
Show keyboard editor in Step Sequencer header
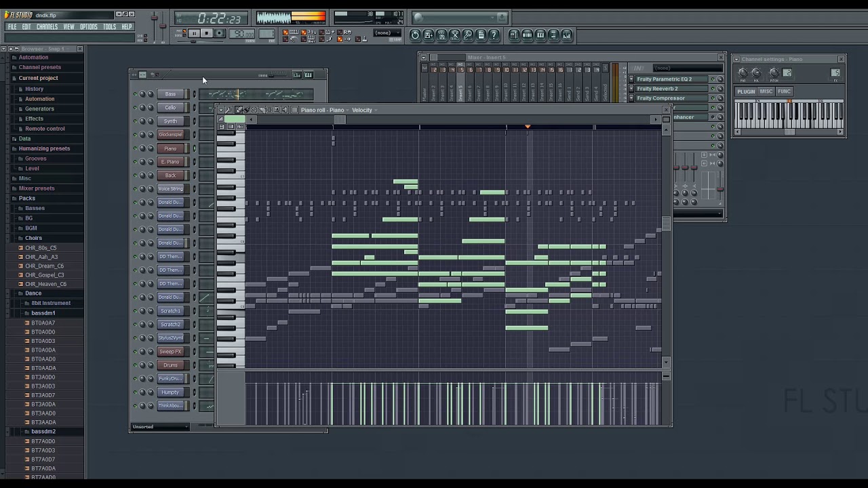coord(309,75)
